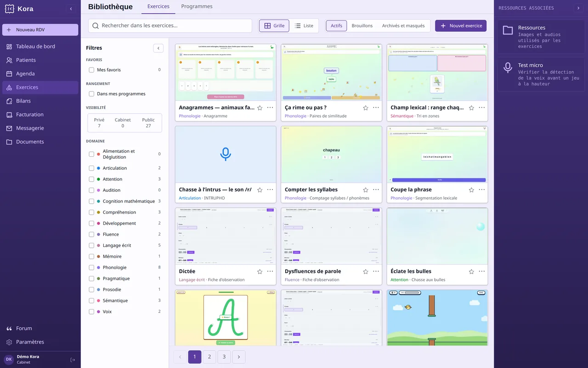Go to page 3 of exercises
This screenshot has width=588, height=368.
[224, 357]
